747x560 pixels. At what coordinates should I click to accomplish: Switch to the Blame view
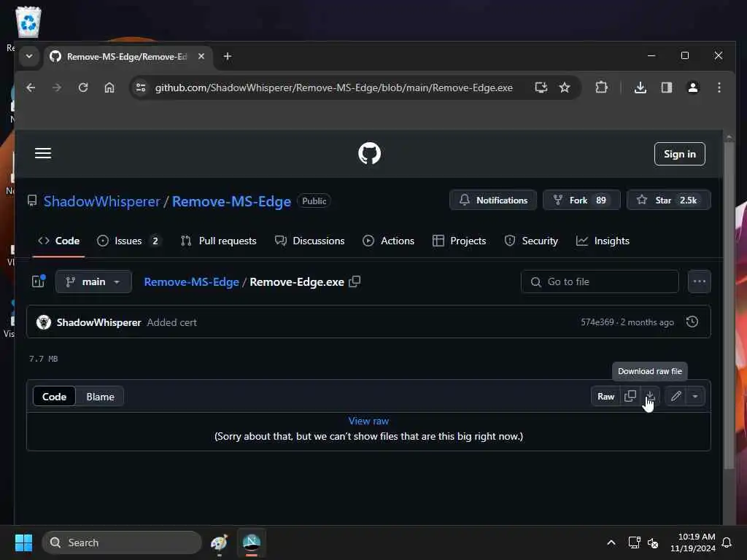click(100, 397)
